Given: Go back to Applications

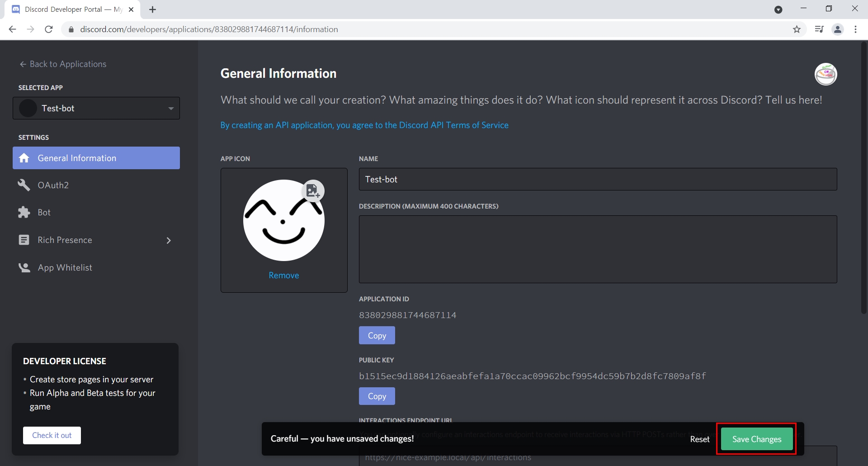Looking at the screenshot, I should point(63,64).
